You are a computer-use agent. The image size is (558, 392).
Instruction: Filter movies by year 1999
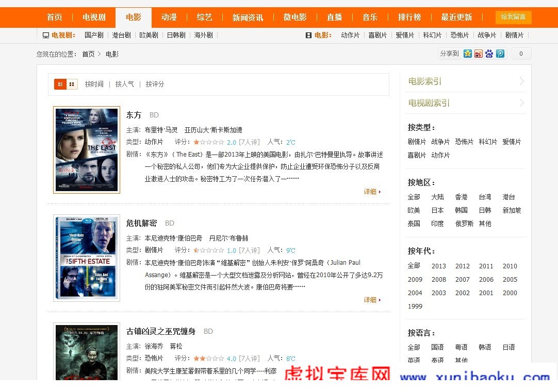point(415,306)
